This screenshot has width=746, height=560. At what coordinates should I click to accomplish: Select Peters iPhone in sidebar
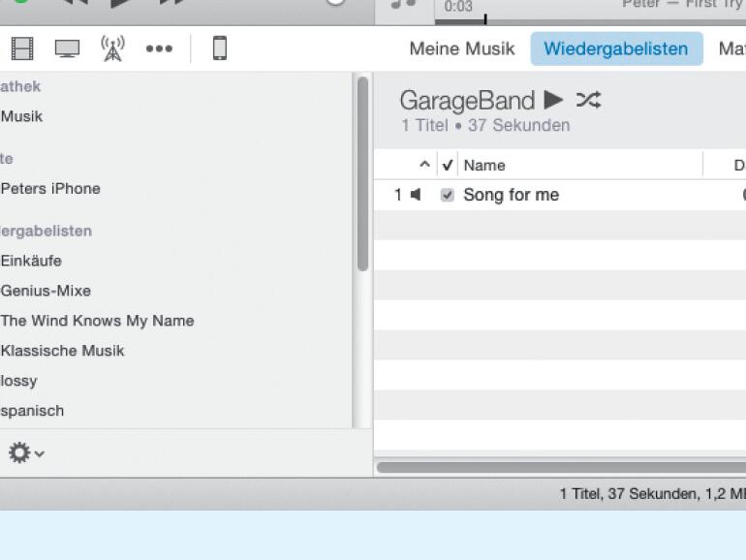51,189
